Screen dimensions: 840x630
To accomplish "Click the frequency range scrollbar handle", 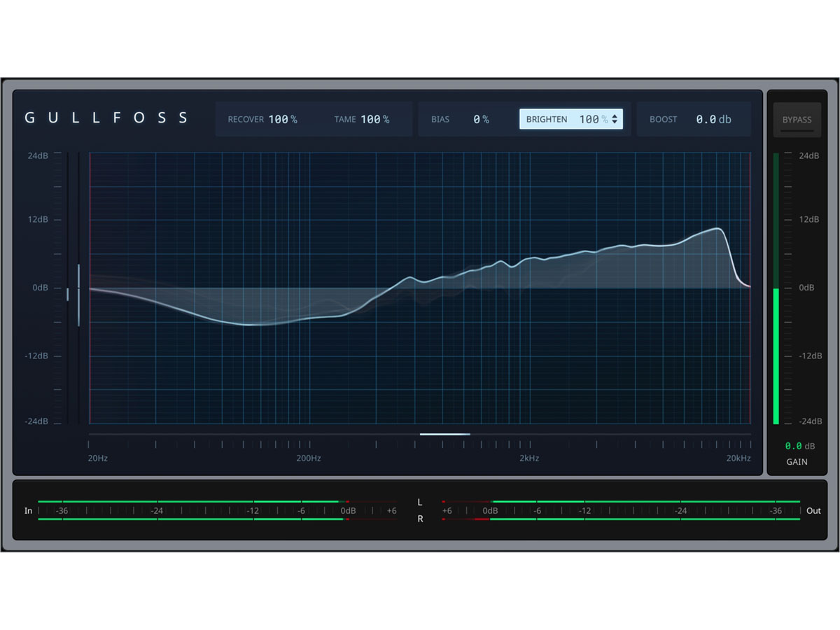I will point(445,434).
